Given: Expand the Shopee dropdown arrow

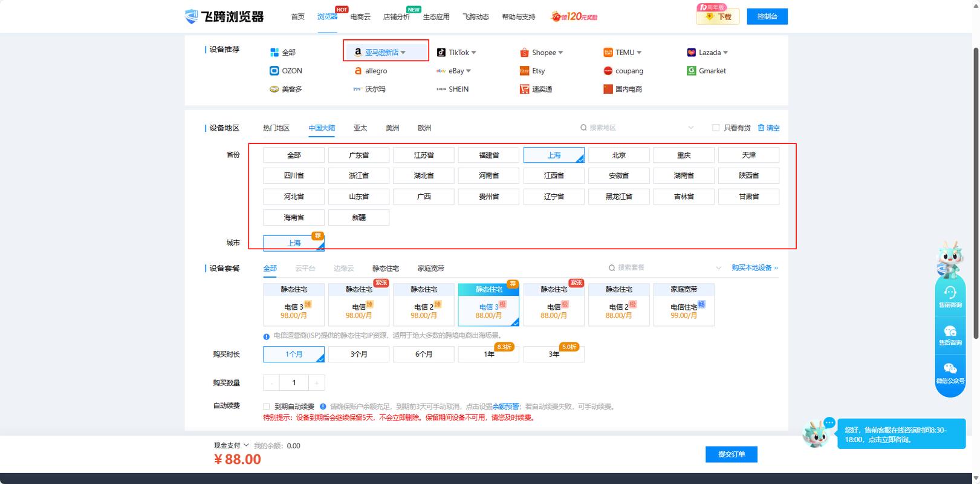Looking at the screenshot, I should tap(560, 53).
